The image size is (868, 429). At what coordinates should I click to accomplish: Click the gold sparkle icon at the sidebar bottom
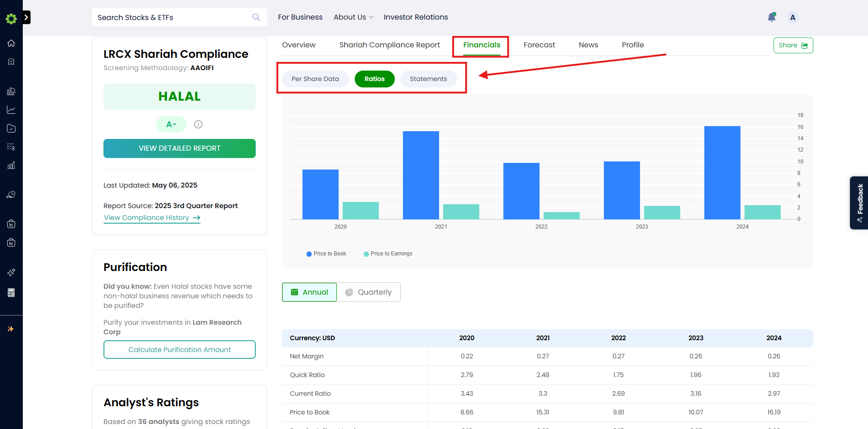tap(10, 329)
